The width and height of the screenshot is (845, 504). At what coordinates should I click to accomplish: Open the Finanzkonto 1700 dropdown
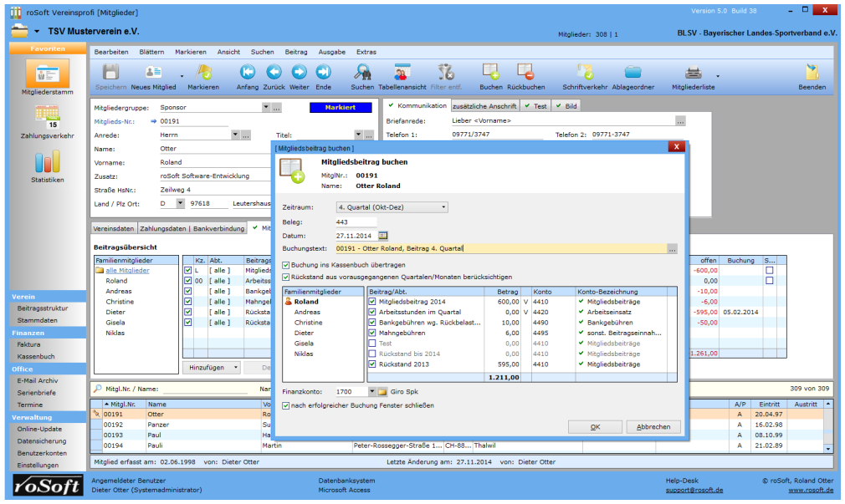click(371, 391)
